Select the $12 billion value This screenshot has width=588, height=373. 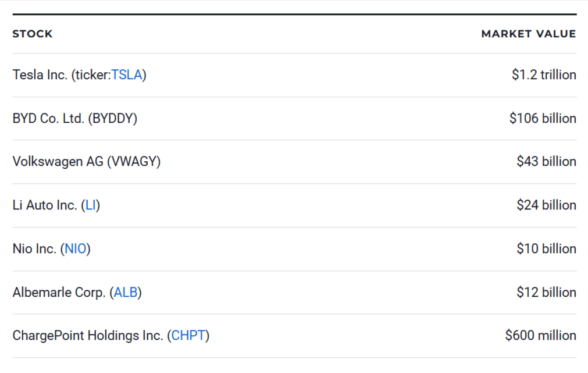pos(546,293)
